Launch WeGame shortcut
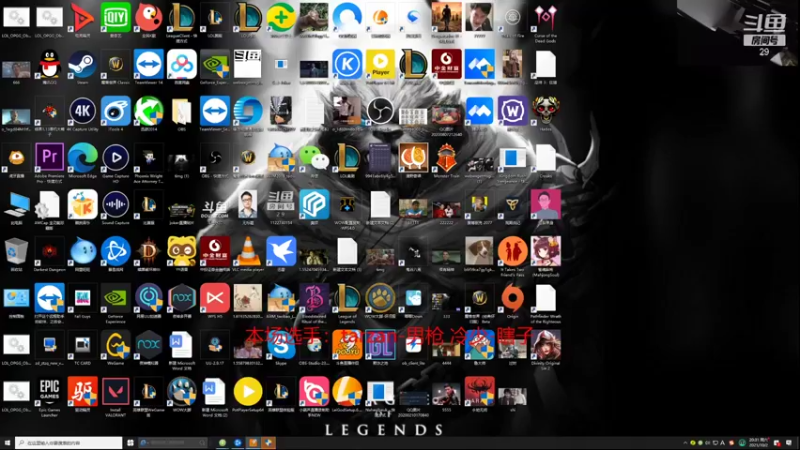800x450 pixels. tap(115, 345)
